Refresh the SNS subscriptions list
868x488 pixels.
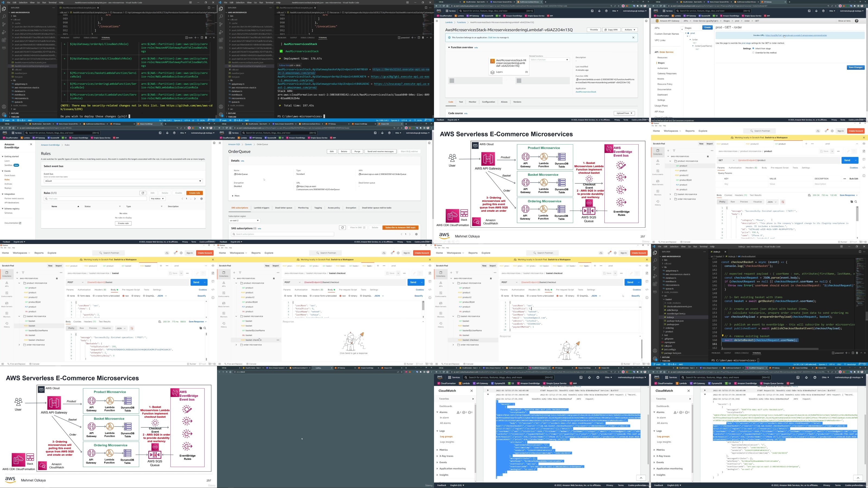click(x=342, y=228)
